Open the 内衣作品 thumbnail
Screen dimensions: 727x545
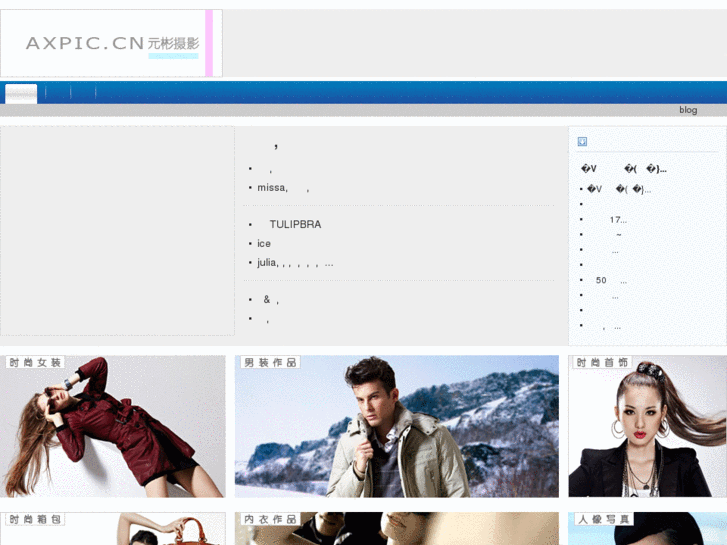397,529
